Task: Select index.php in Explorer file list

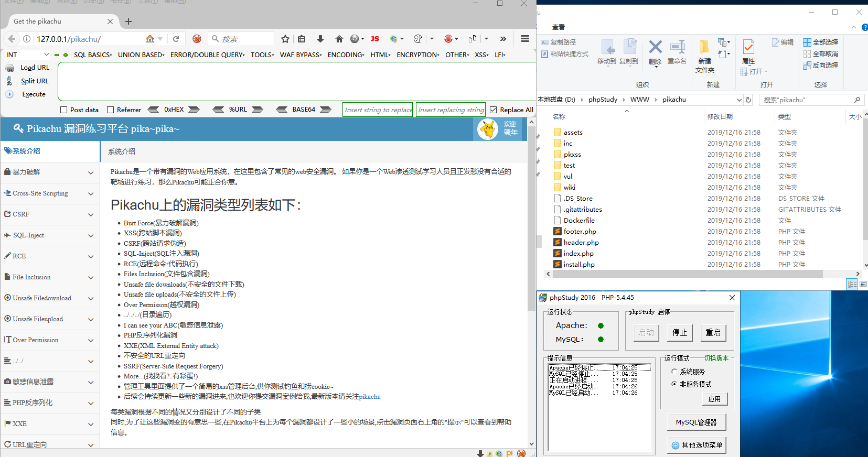Action: point(578,254)
